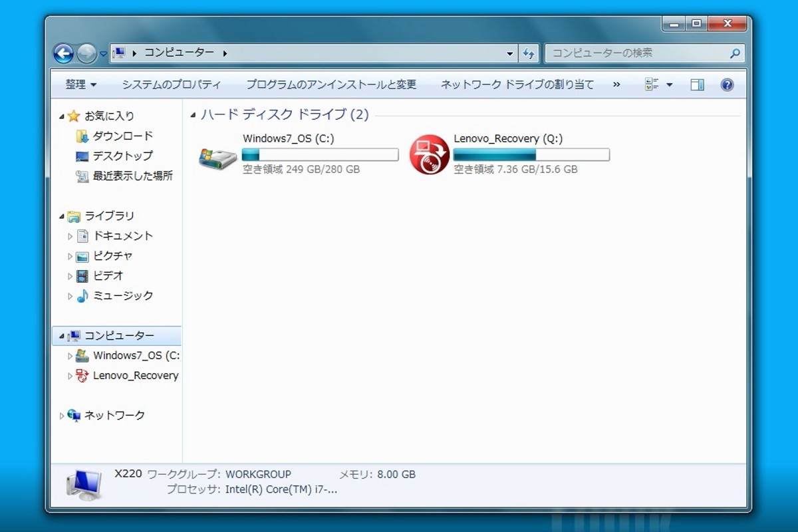Open the ピクチャ library
Screen dimensions: 798x532
click(x=113, y=255)
